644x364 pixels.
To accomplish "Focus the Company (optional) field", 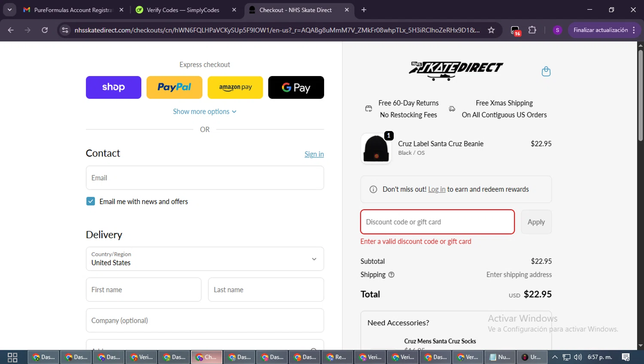I will pyautogui.click(x=205, y=321).
